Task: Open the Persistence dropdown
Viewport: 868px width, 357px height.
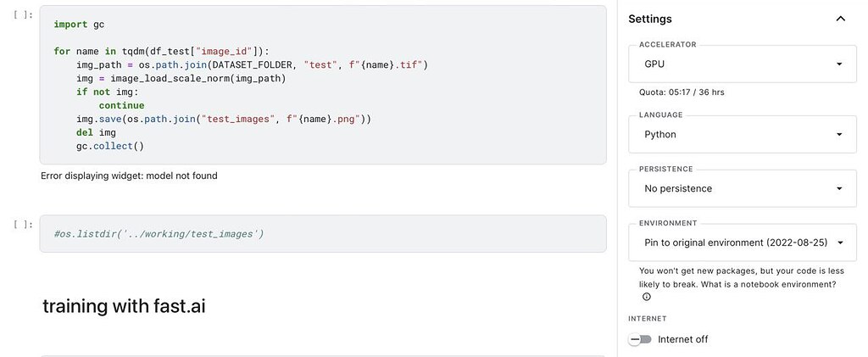Action: point(743,189)
